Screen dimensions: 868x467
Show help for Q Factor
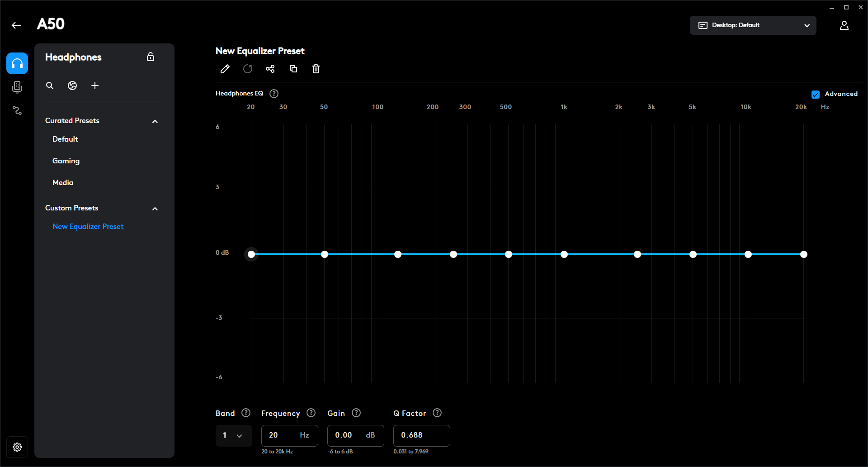[x=437, y=413]
